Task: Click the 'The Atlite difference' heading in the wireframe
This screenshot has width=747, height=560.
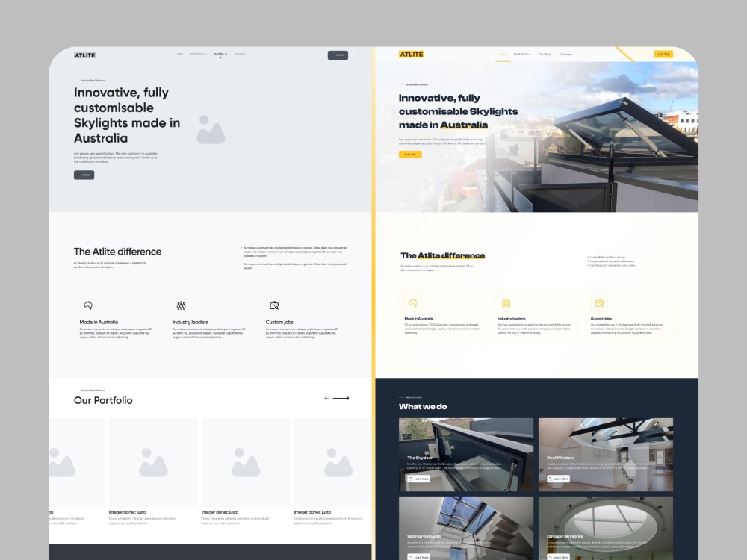Action: [x=118, y=252]
